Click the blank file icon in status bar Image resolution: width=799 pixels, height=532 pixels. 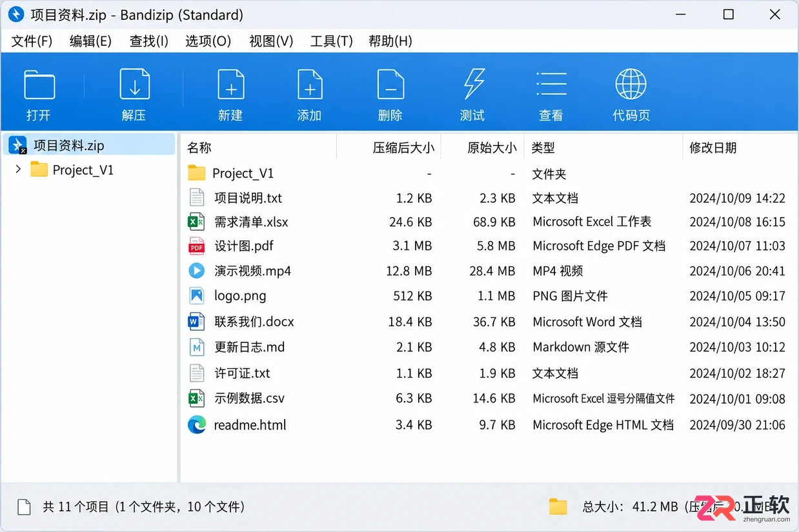tap(24, 507)
